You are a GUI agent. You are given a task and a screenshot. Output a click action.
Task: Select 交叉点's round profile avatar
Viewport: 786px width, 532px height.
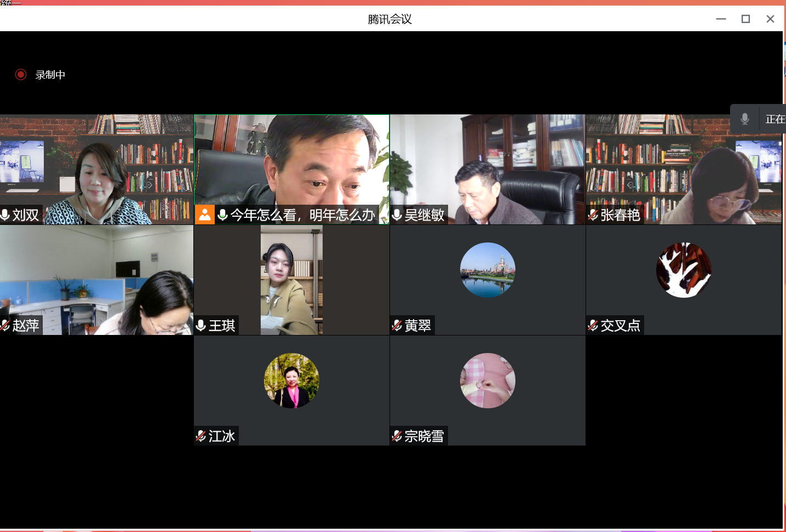tap(684, 270)
